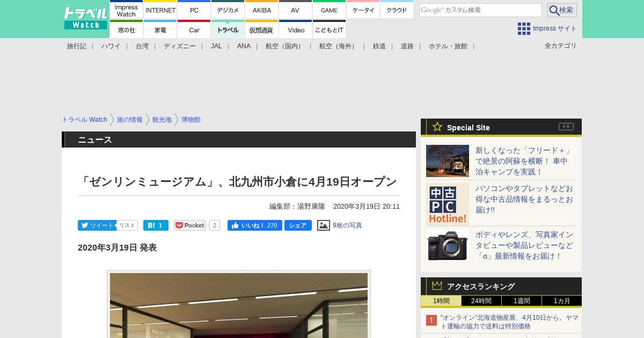Image resolution: width=644 pixels, height=338 pixels.
Task: Click the Facebook シェア button
Action: [x=298, y=225]
